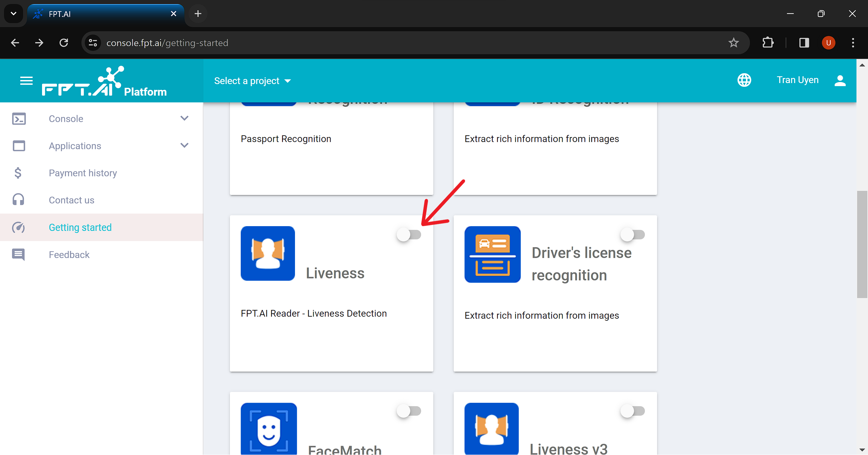Close the FPT.AI browser tab
The image size is (868, 455).
[x=174, y=14]
